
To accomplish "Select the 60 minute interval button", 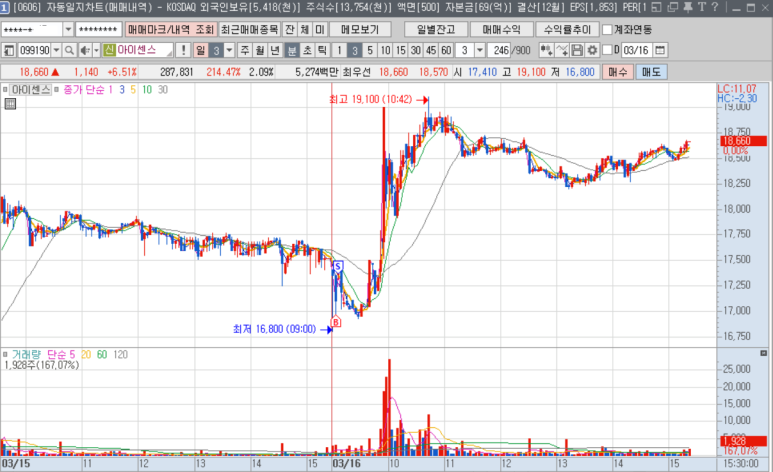I will pyautogui.click(x=446, y=50).
